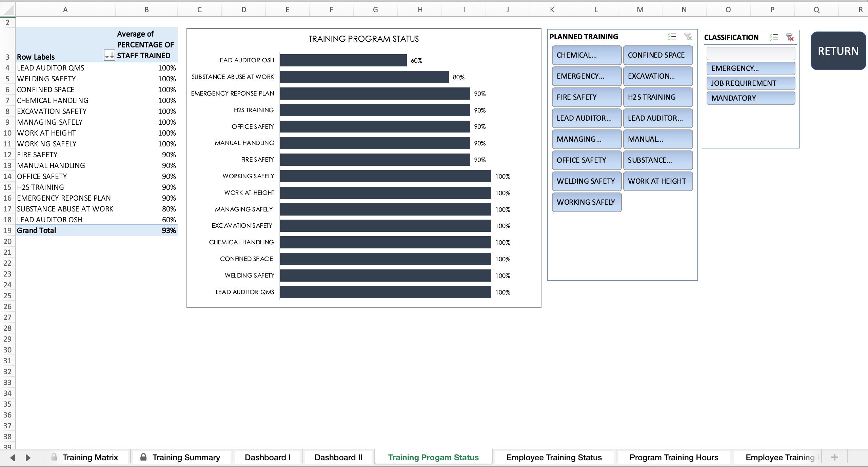Click the lock icon on Training Summary tab

click(144, 457)
